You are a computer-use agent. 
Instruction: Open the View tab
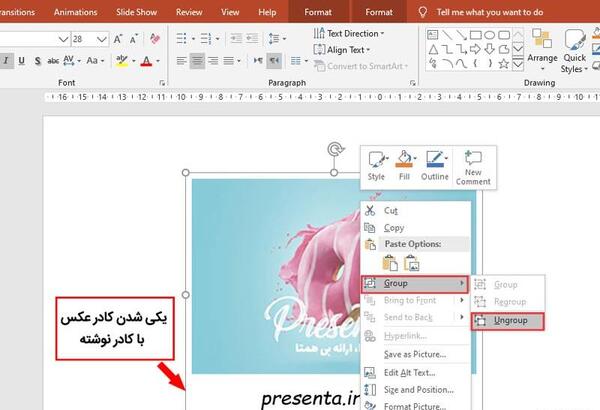click(x=230, y=12)
